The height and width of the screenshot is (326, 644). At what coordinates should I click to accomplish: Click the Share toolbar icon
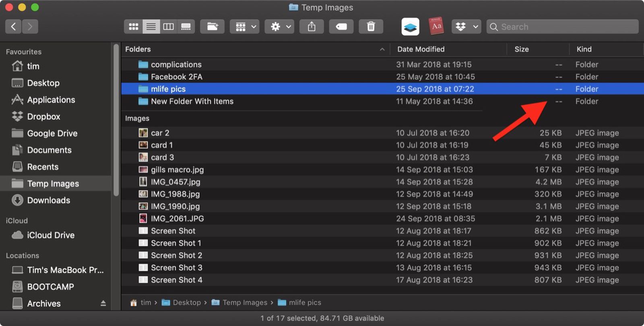click(312, 27)
